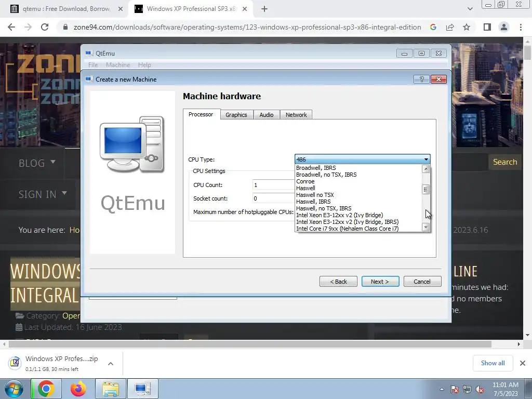Launch Firefox from the taskbar
This screenshot has width=532, height=399.
(78, 389)
